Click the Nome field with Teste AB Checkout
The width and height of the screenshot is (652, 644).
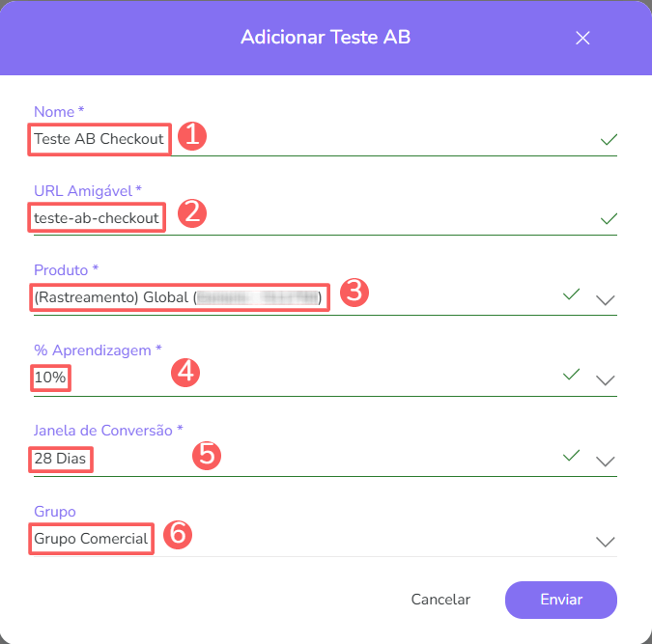tap(99, 139)
